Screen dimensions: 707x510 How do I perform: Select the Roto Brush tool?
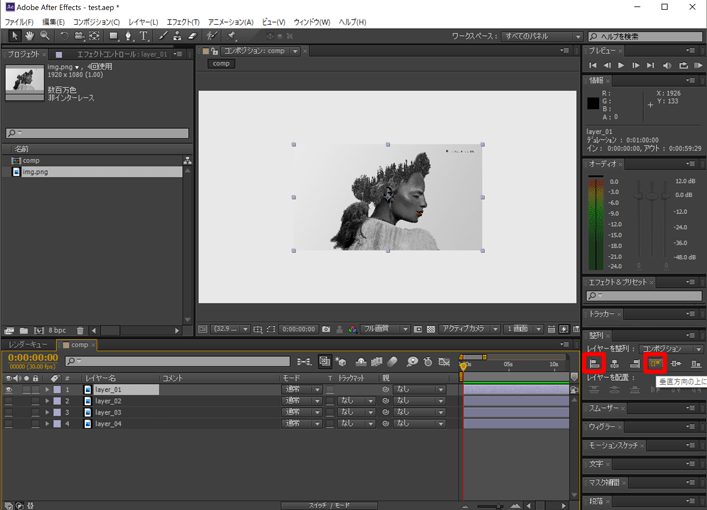[x=211, y=36]
